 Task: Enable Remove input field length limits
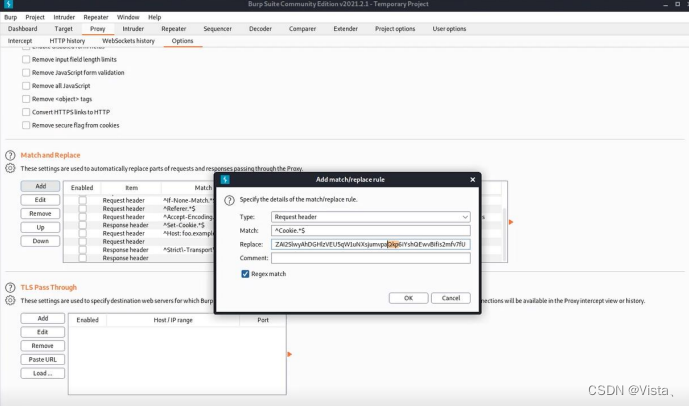[26, 59]
